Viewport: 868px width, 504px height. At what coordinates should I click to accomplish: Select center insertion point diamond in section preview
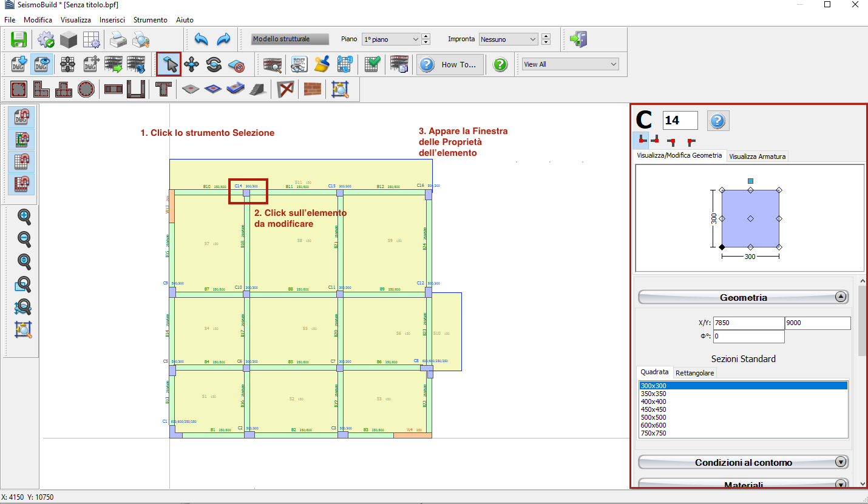750,218
